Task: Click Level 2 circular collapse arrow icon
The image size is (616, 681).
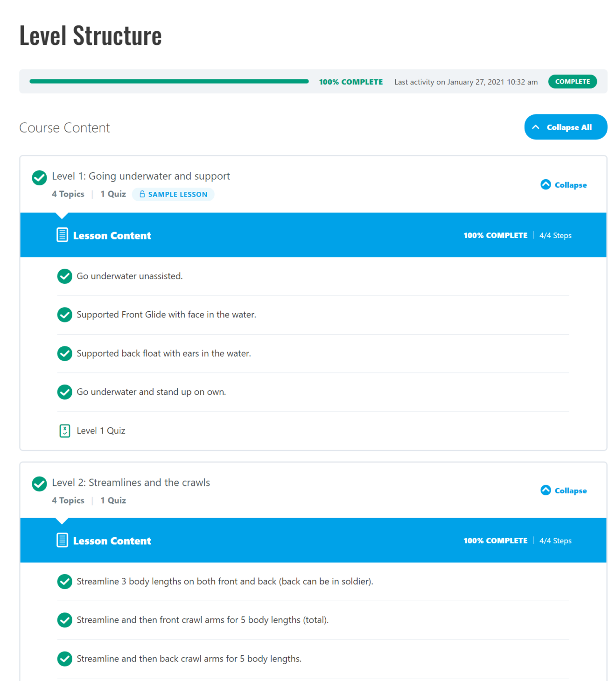Action: [x=546, y=490]
